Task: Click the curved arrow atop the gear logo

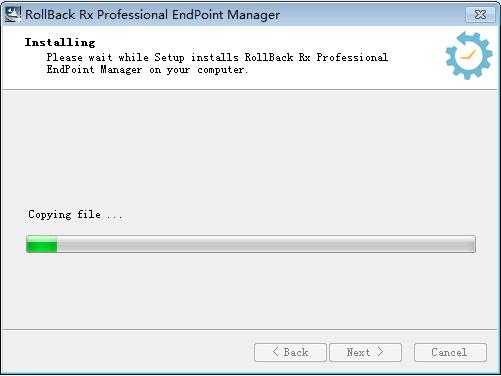Action: click(467, 39)
